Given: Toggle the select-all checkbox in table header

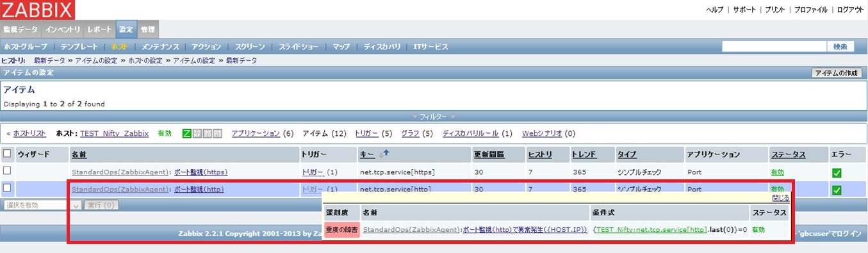Looking at the screenshot, I should [x=7, y=154].
